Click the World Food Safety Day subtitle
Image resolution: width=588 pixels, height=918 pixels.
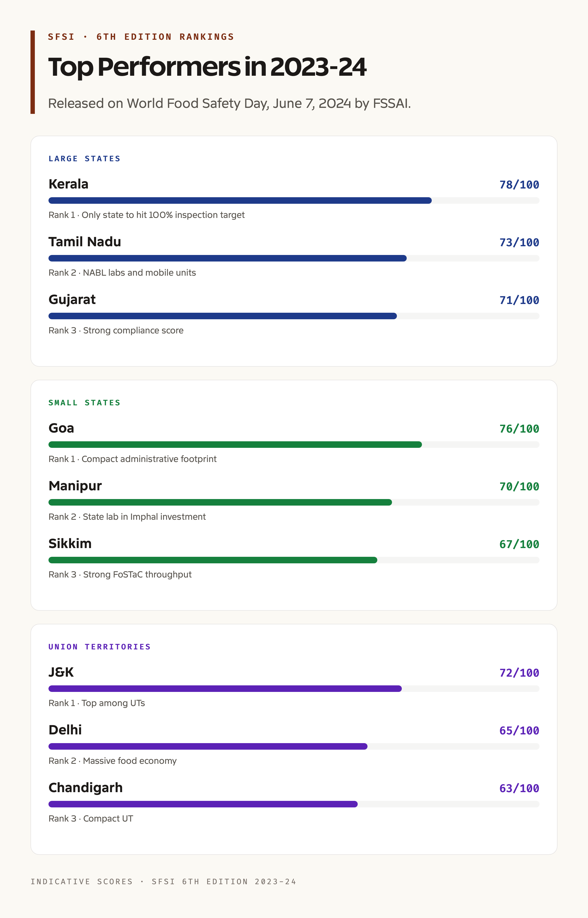click(x=229, y=104)
